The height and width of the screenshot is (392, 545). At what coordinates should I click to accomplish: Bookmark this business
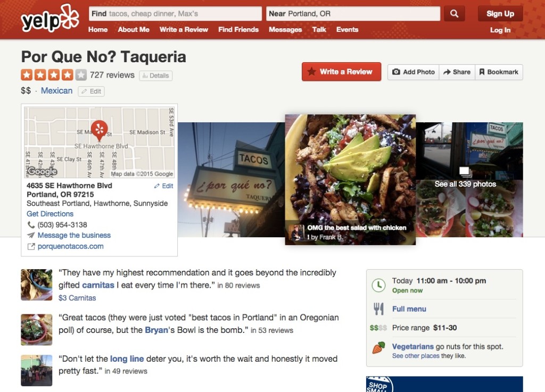(x=498, y=72)
